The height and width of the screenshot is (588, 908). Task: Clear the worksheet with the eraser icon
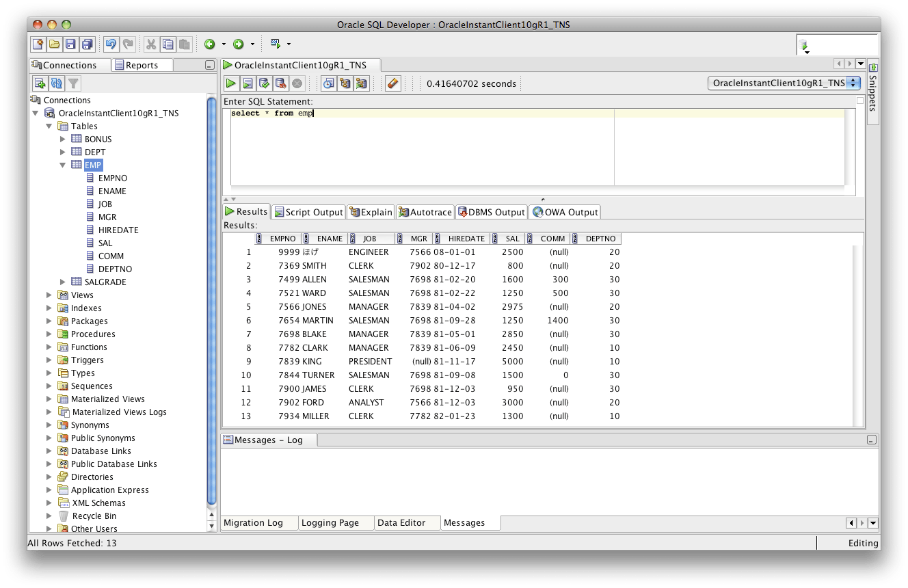392,83
